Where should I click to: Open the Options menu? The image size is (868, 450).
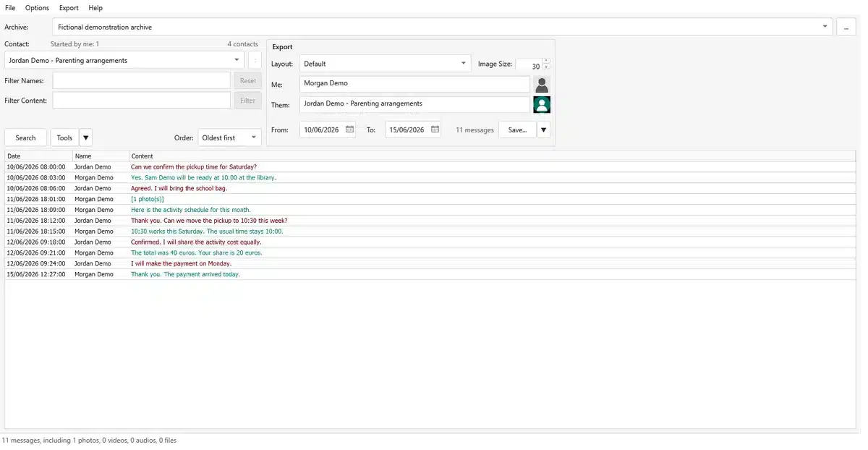(37, 8)
